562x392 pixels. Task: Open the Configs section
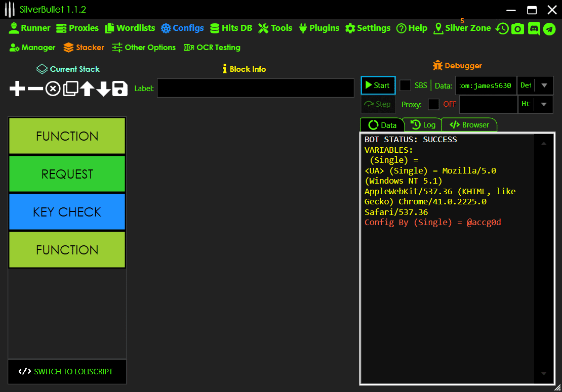pyautogui.click(x=182, y=28)
